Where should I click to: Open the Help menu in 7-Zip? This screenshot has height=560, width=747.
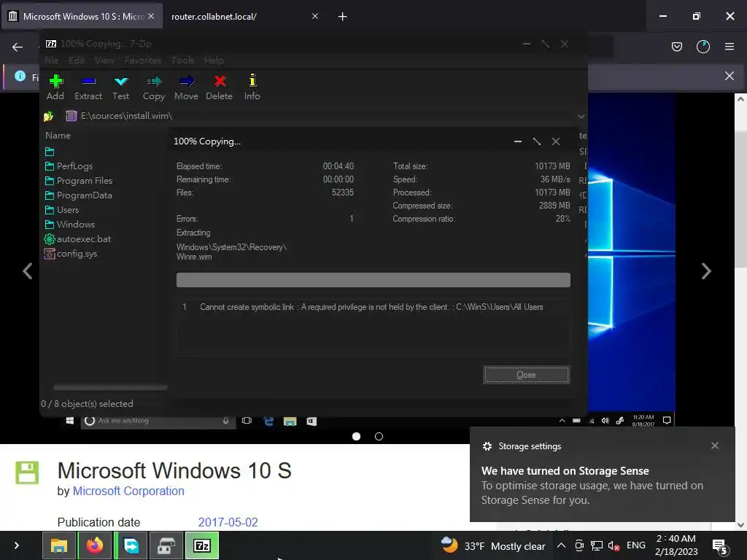[214, 61]
